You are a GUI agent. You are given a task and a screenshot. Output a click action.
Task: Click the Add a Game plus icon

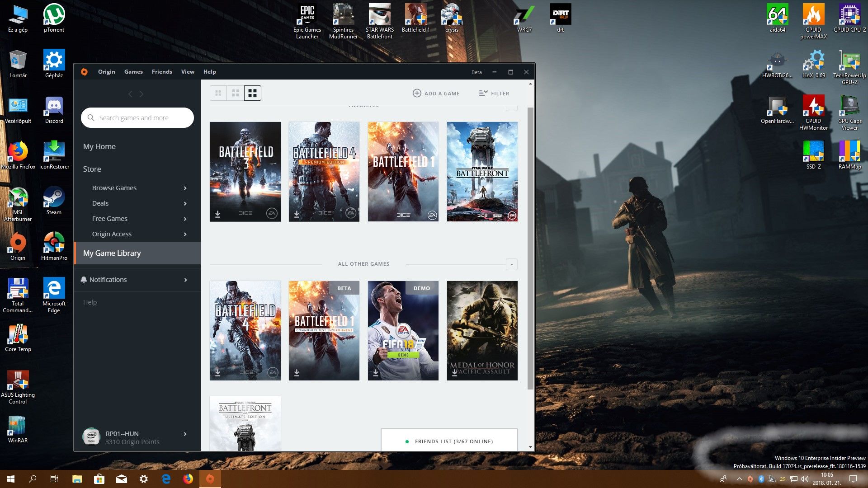416,93
